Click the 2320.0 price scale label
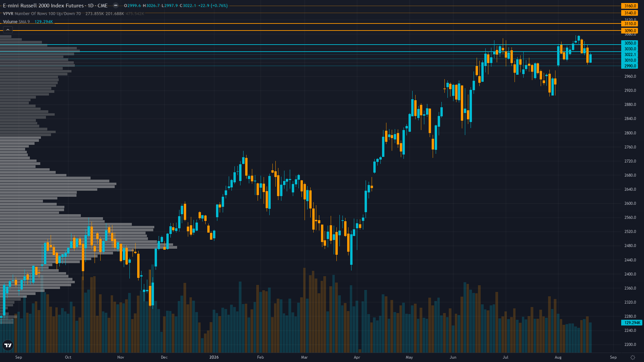The image size is (644, 362). (630, 302)
